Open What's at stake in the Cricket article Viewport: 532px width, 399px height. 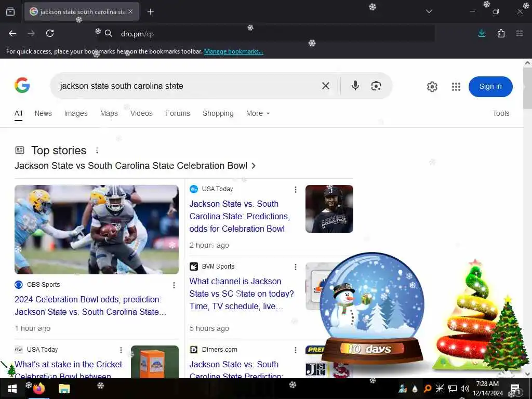(x=68, y=369)
